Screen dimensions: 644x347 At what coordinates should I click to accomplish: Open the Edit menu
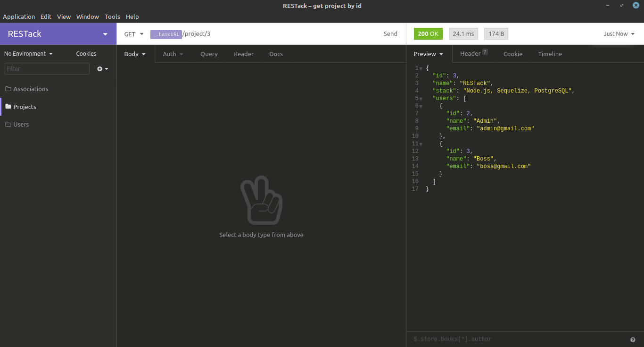[x=46, y=17]
